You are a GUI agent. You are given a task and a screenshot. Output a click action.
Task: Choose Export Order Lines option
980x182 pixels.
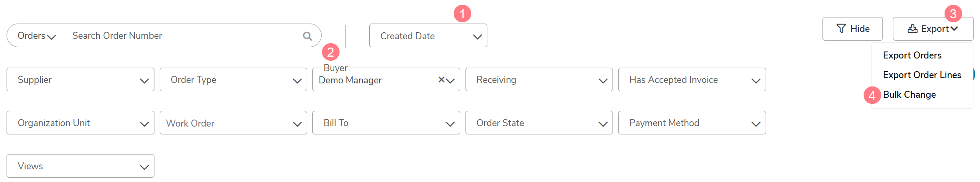click(x=922, y=75)
